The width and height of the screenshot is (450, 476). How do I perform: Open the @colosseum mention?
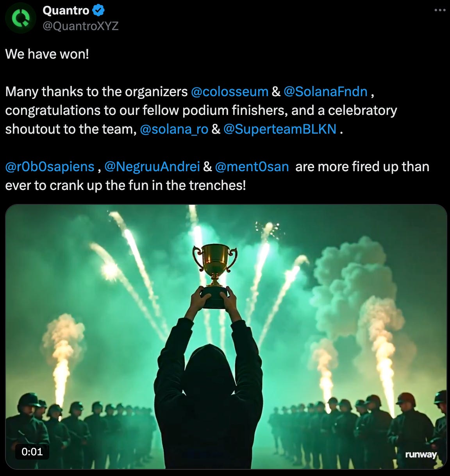[x=230, y=91]
